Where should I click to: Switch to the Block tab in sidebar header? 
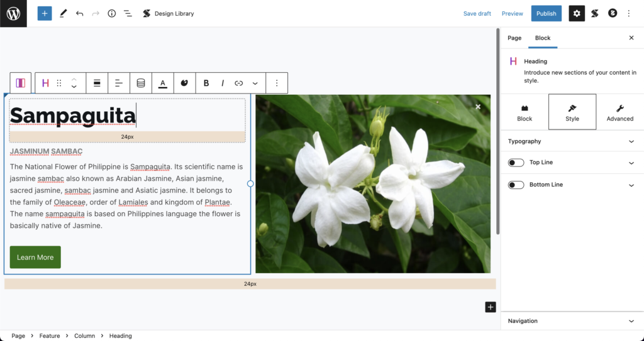click(543, 38)
